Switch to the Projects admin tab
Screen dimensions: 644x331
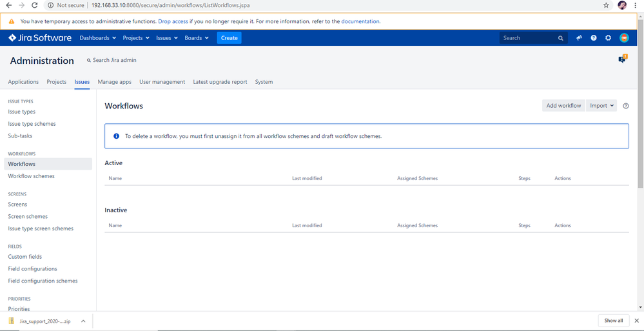tap(57, 82)
